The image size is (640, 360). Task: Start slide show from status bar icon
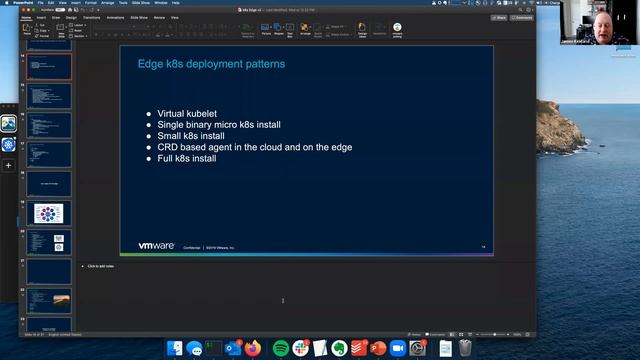point(470,335)
